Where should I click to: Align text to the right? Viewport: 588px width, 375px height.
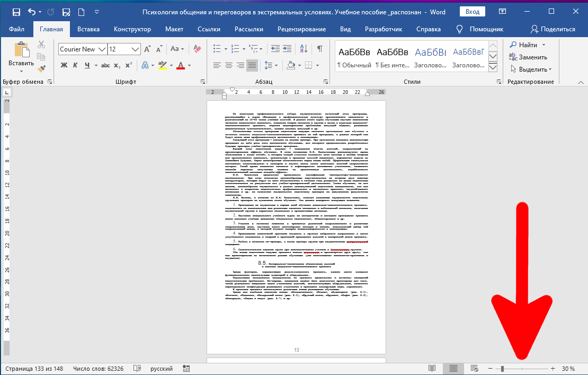click(x=240, y=65)
